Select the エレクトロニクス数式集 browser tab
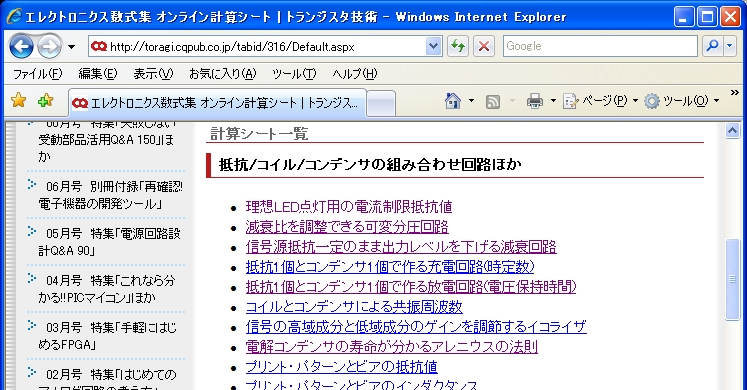This screenshot has height=390, width=747. (x=217, y=103)
